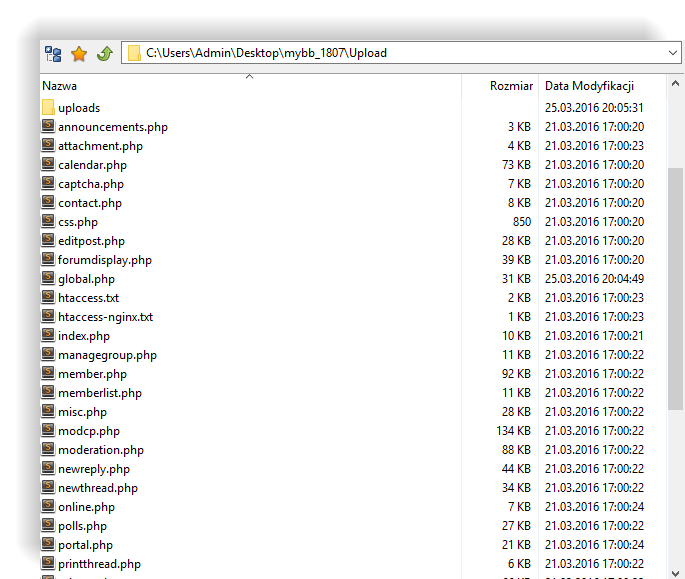The width and height of the screenshot is (685, 579).
Task: Sort files by Rozmiar column header
Action: point(510,86)
